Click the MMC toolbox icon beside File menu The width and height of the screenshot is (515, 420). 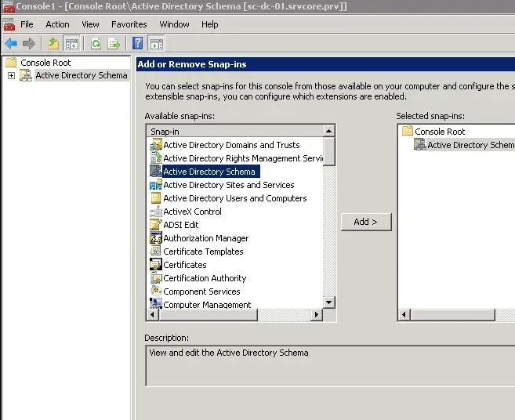click(9, 24)
